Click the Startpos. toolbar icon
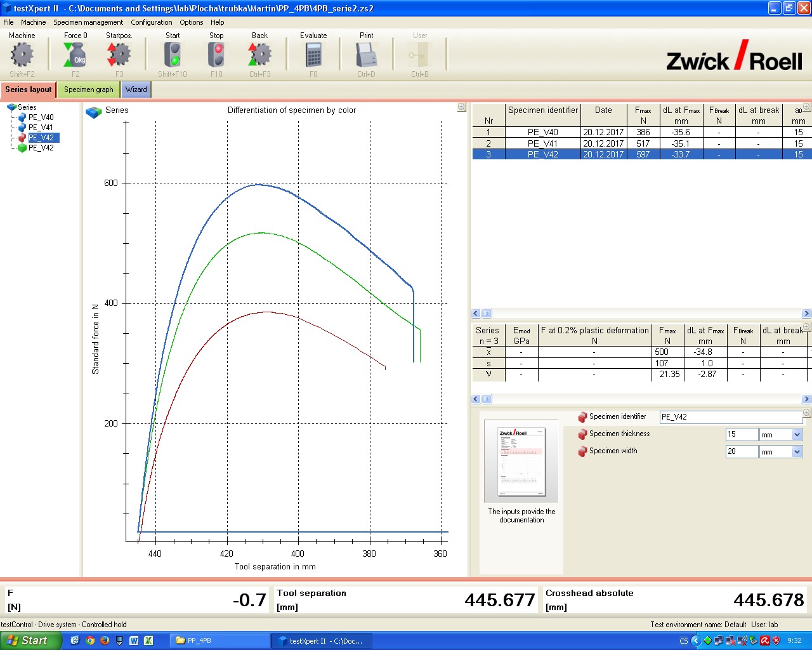812x650 pixels. pyautogui.click(x=119, y=55)
